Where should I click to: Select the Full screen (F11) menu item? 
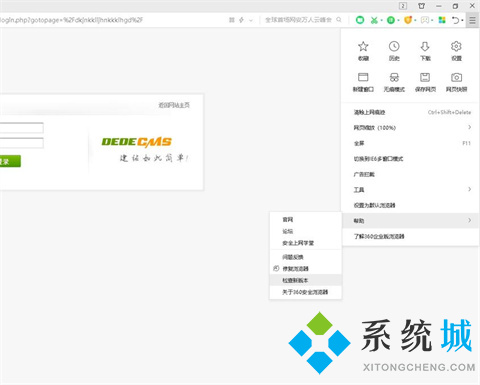tap(411, 143)
